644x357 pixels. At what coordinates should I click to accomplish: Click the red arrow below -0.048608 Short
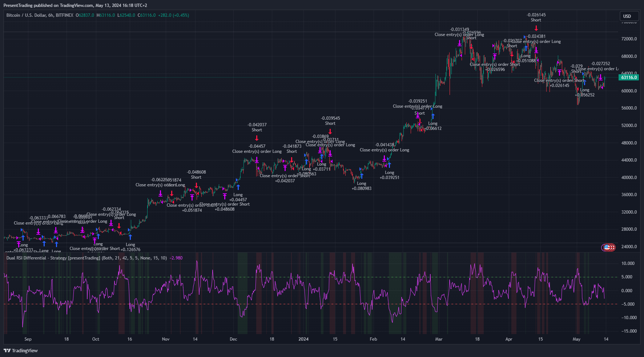point(196,186)
